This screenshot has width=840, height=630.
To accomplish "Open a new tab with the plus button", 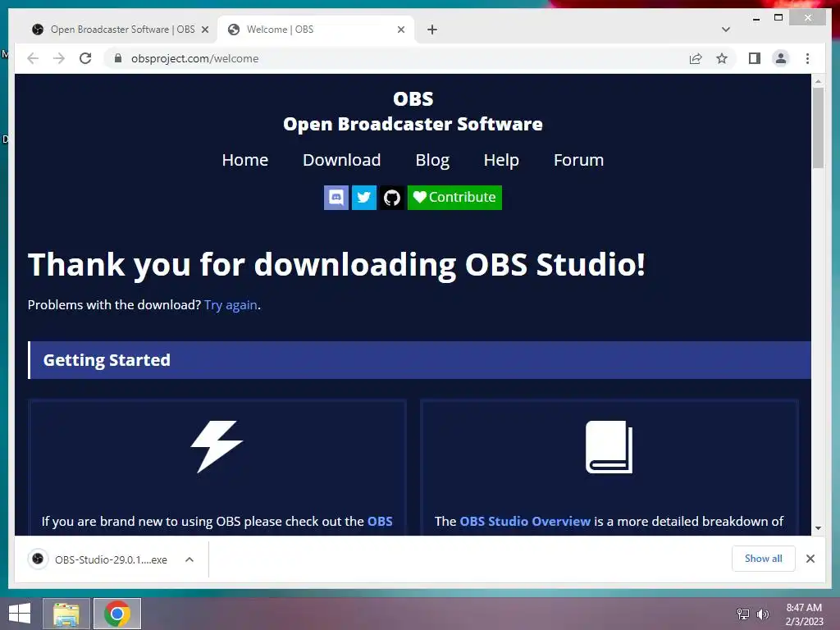I will (432, 30).
